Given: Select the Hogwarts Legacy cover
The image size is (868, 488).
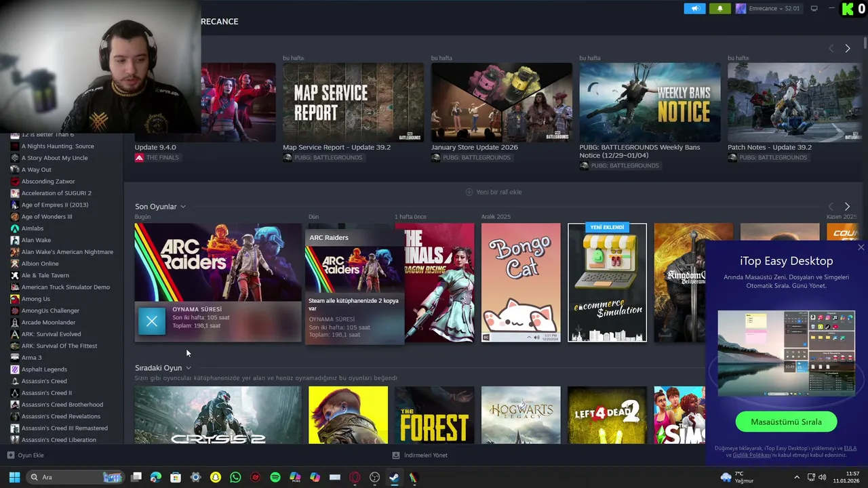Looking at the screenshot, I should point(521,415).
